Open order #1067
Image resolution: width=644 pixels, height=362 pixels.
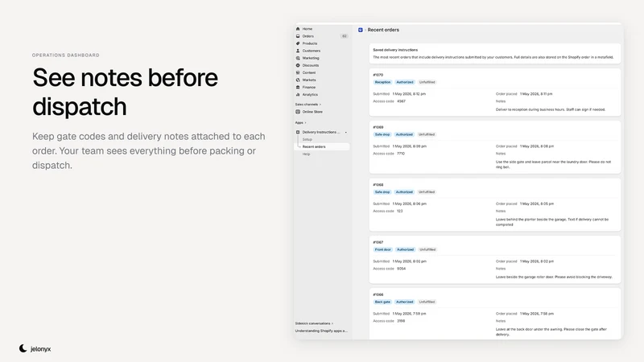coord(378,242)
